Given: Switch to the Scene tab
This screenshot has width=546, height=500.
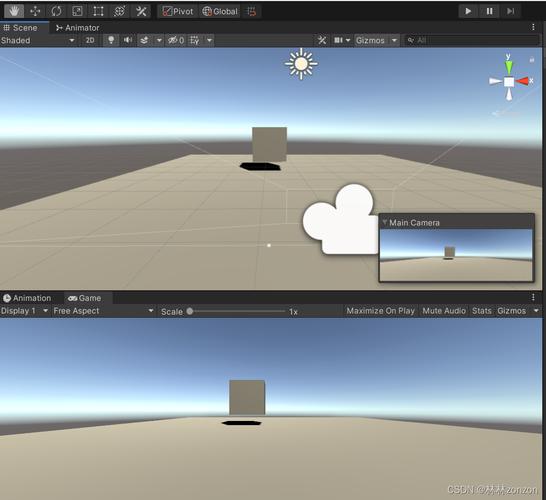Looking at the screenshot, I should point(20,28).
